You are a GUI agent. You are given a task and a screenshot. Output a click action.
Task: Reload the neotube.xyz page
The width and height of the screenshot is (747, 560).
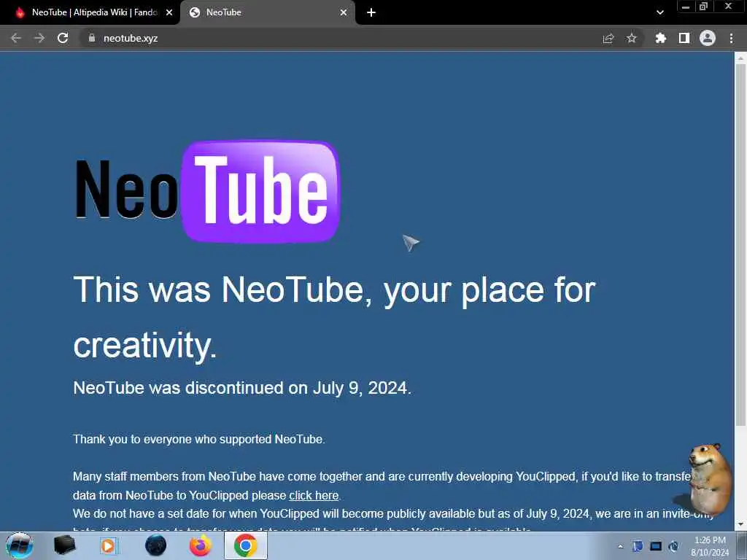(63, 38)
